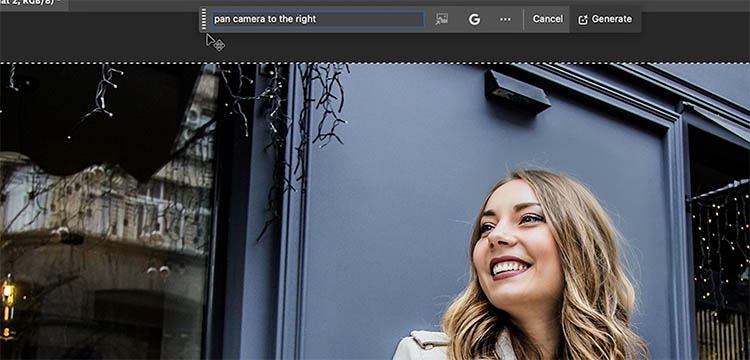The height and width of the screenshot is (360, 750).
Task: Open the G model picker icon
Action: click(x=474, y=19)
